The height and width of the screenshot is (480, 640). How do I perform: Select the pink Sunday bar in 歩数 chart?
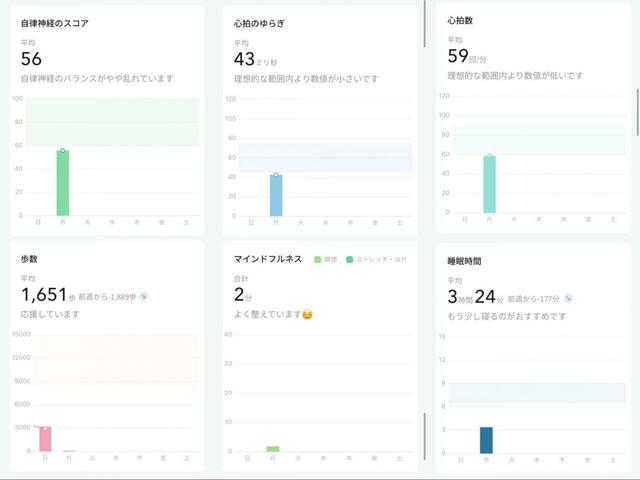[44, 440]
